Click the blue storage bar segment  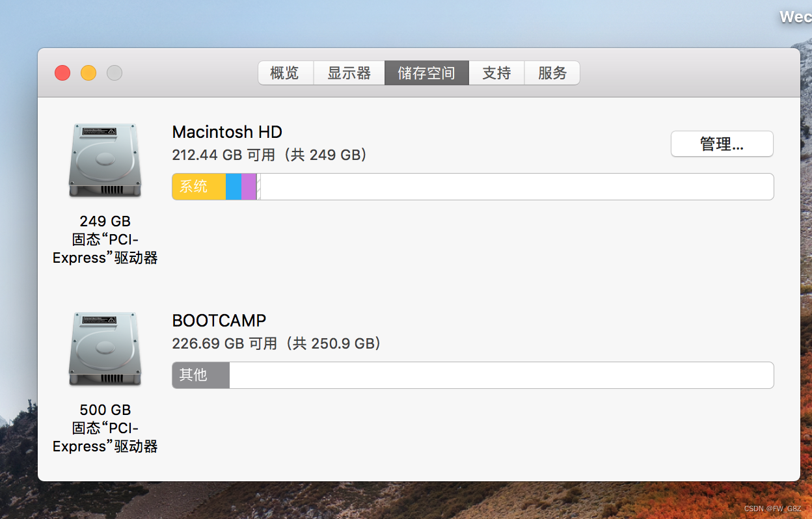[234, 187]
